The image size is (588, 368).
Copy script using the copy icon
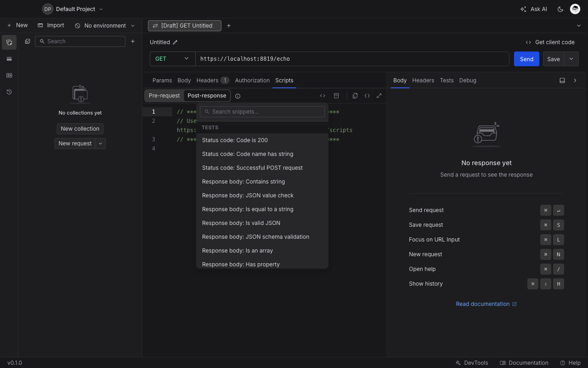pos(355,96)
